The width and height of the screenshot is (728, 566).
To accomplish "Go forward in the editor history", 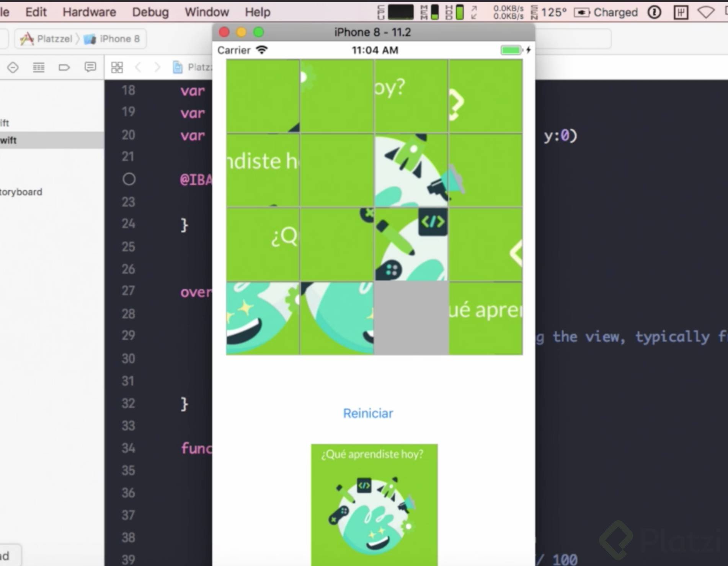I will pos(157,67).
